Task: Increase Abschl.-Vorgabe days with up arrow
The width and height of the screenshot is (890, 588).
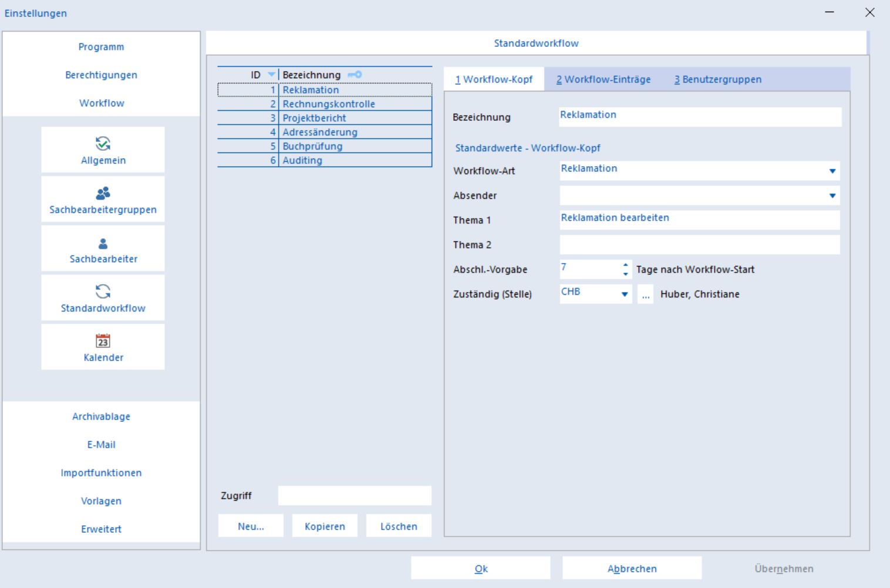Action: pos(625,265)
